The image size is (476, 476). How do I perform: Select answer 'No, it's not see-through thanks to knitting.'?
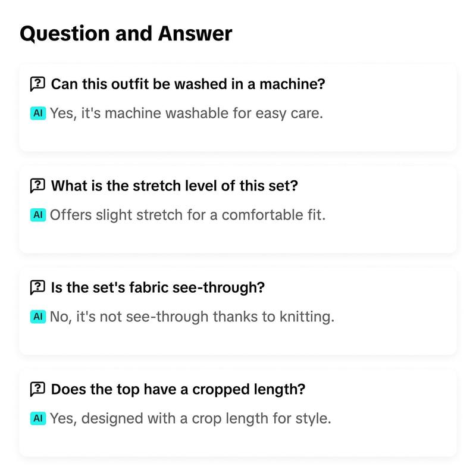point(192,317)
